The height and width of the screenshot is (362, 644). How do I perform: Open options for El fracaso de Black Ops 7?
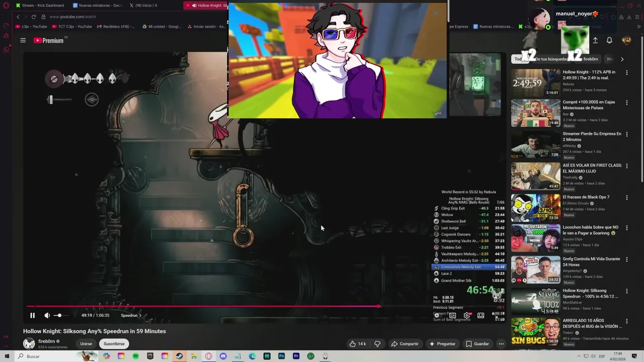click(x=626, y=198)
